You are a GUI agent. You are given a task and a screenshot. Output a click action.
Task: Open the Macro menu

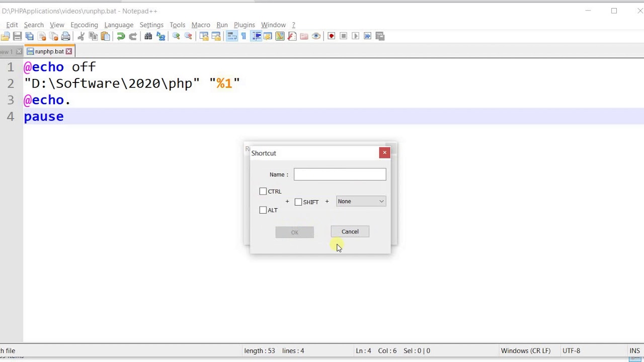201,25
